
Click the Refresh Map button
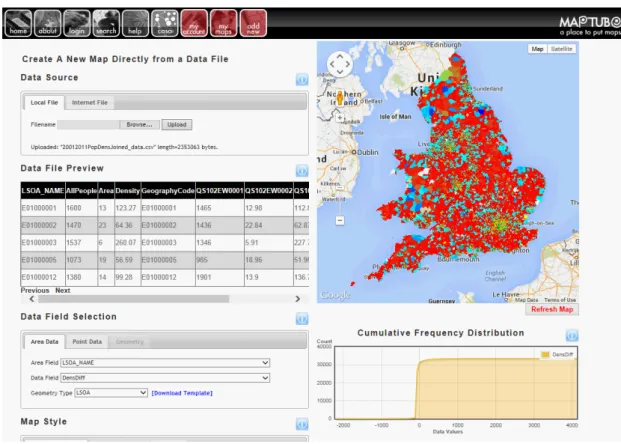pyautogui.click(x=552, y=309)
